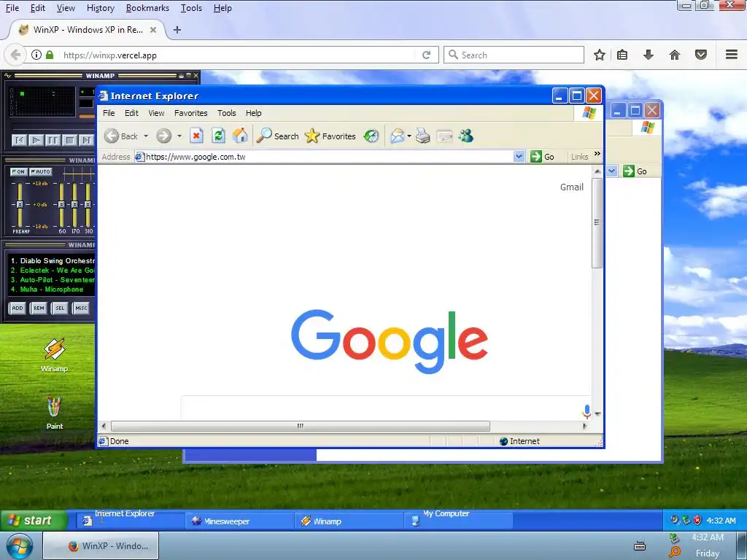The height and width of the screenshot is (560, 747).
Task: Click the red X Stop icon in Internet Explorer
Action: click(196, 136)
